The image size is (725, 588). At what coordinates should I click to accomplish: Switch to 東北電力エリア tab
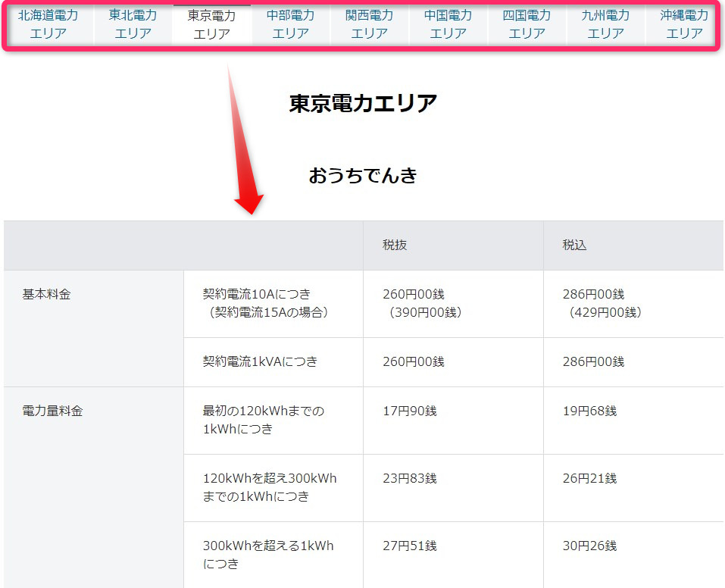[x=133, y=24]
